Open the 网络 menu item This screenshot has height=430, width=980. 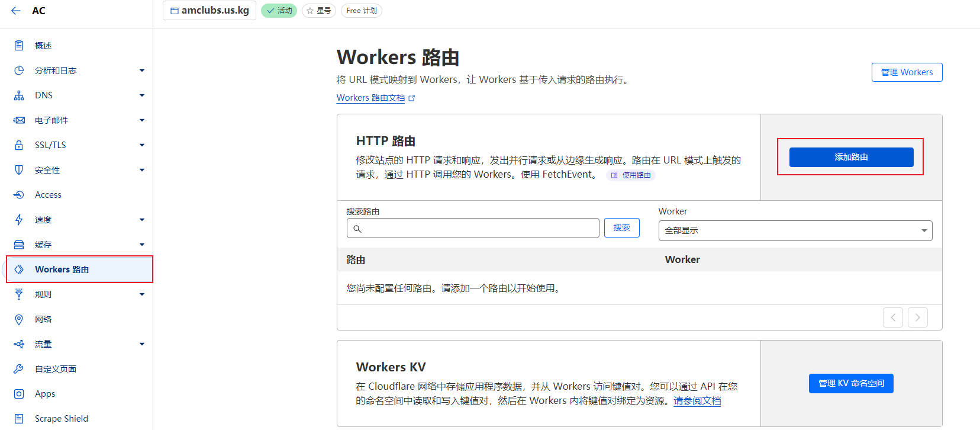coord(43,319)
